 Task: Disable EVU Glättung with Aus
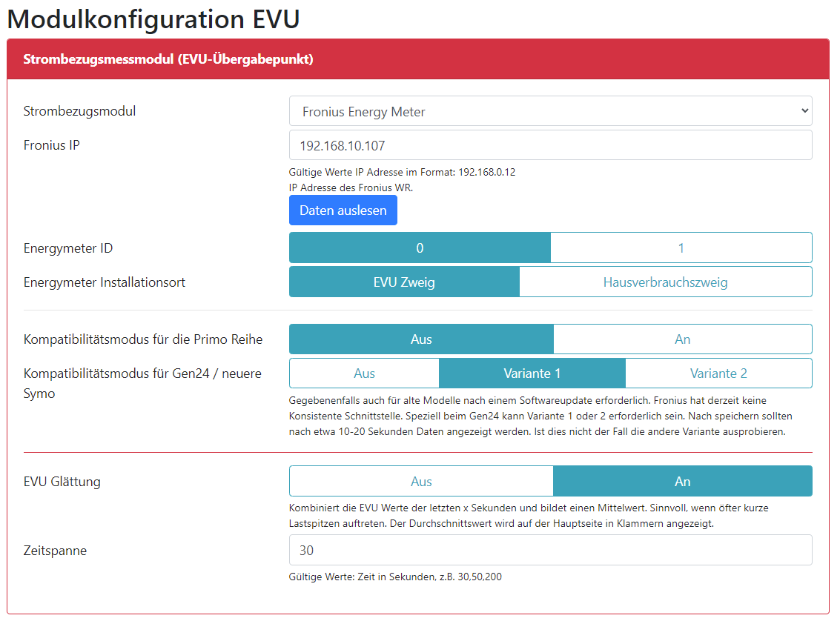tap(421, 481)
